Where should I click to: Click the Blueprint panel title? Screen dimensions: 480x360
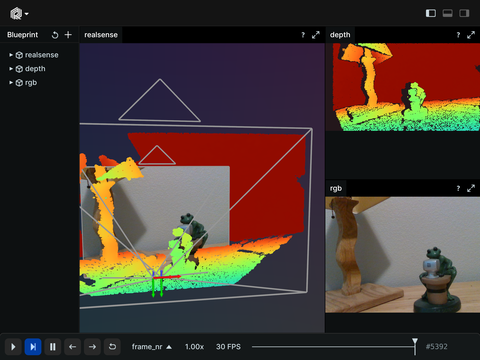[22, 35]
